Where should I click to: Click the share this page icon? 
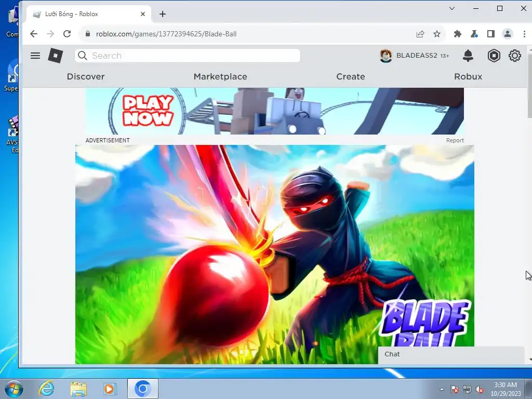[x=420, y=34]
